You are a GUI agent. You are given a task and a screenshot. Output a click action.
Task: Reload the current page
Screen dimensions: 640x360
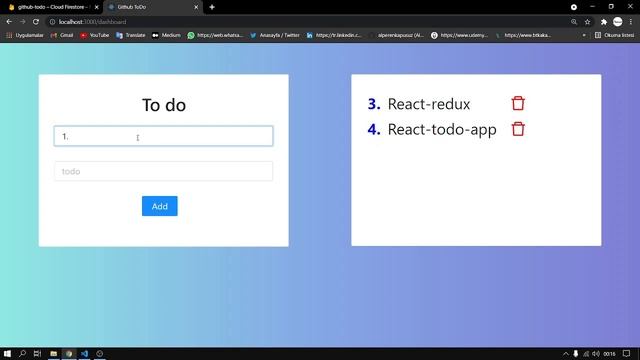pos(36,22)
